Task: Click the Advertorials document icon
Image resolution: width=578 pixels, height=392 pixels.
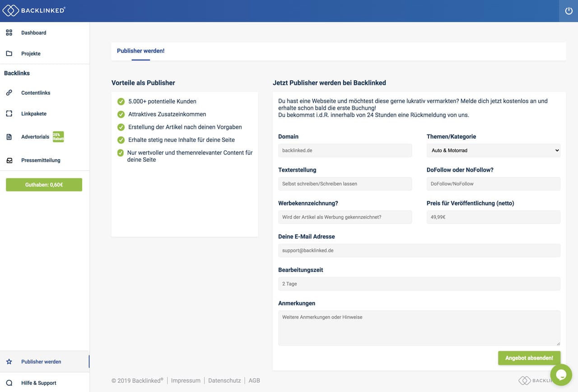Action: click(9, 137)
